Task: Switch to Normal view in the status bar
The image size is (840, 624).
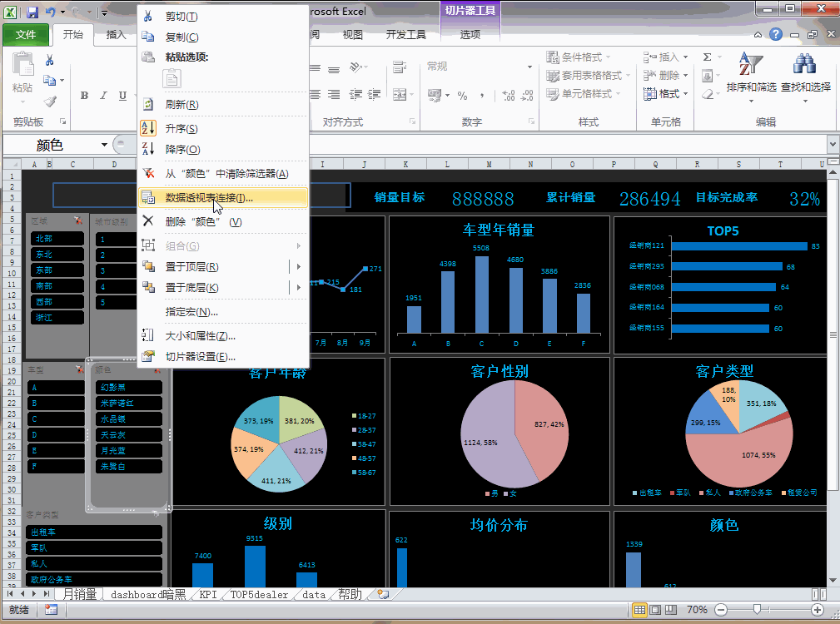Action: click(639, 610)
